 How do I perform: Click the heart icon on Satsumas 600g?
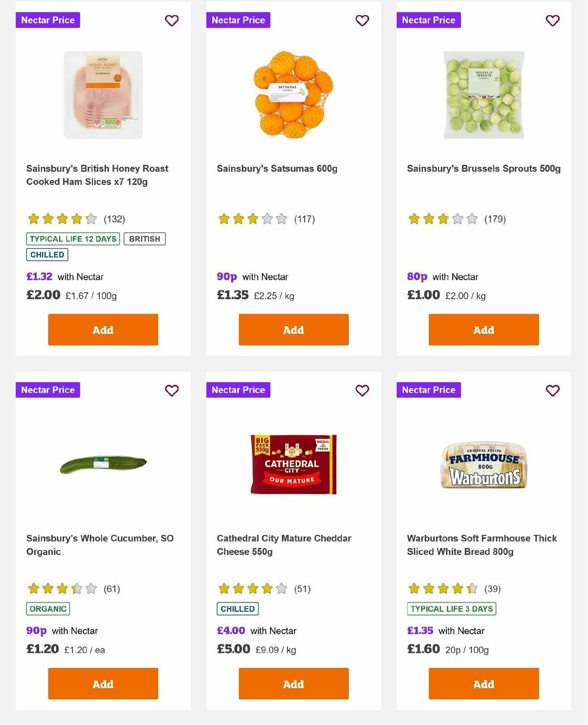[x=362, y=20]
